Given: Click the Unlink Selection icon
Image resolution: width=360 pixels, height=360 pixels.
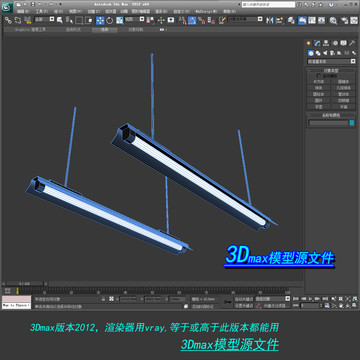Looking at the screenshot, I should (x=18, y=20).
